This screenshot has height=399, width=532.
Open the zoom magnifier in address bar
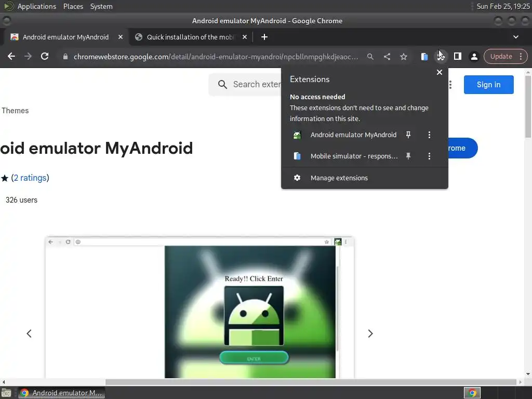(370, 57)
